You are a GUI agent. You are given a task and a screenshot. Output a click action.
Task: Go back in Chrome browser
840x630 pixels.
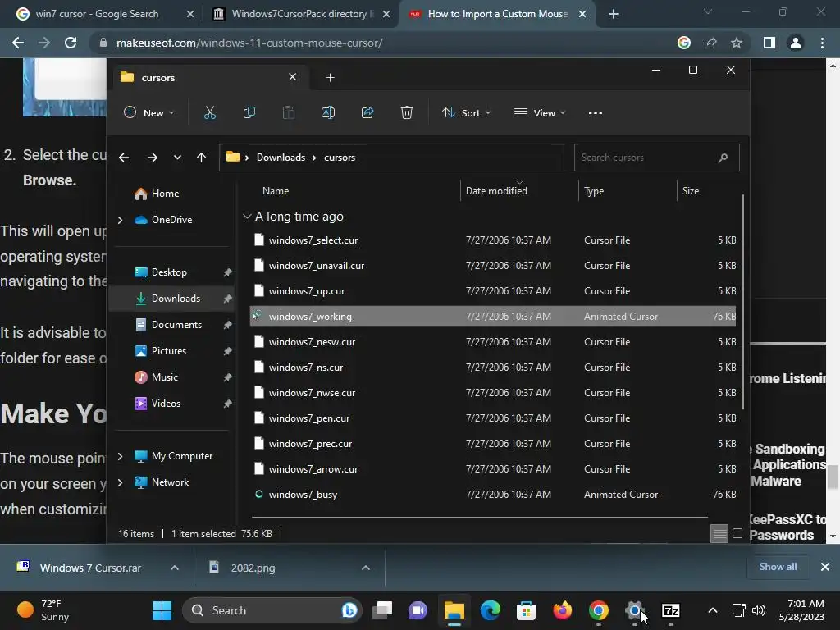pos(18,43)
